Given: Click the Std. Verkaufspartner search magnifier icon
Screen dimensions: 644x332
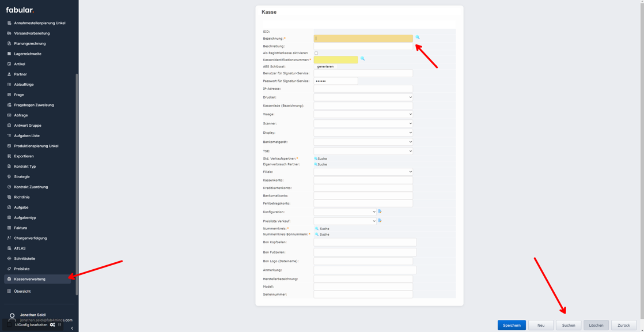Looking at the screenshot, I should pos(316,159).
